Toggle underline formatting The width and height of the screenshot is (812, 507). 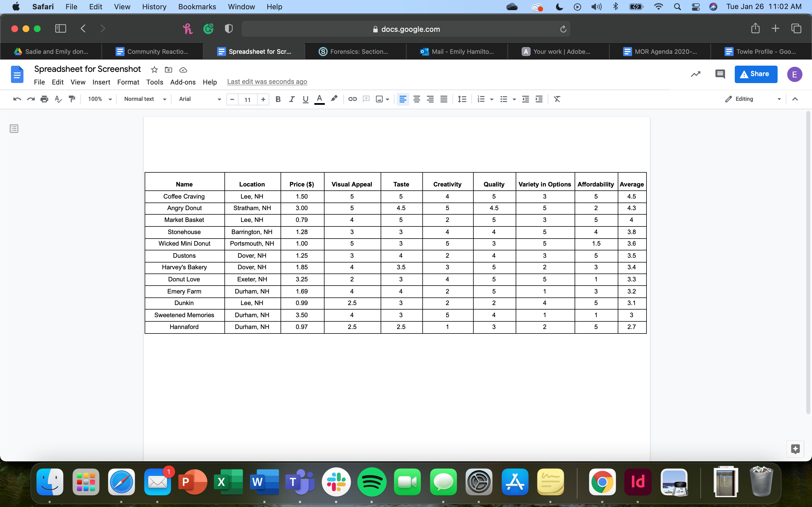pyautogui.click(x=305, y=99)
